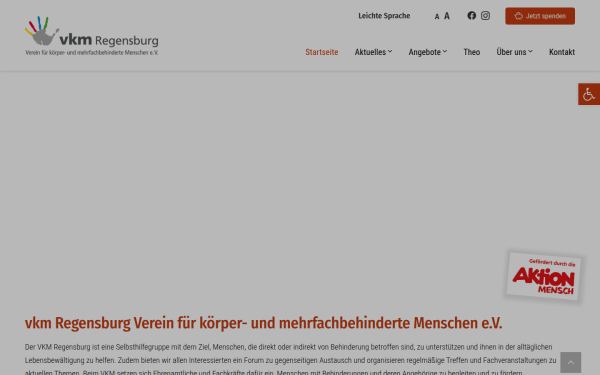Open Leichte Sprache link
600x375 pixels.
[384, 16]
